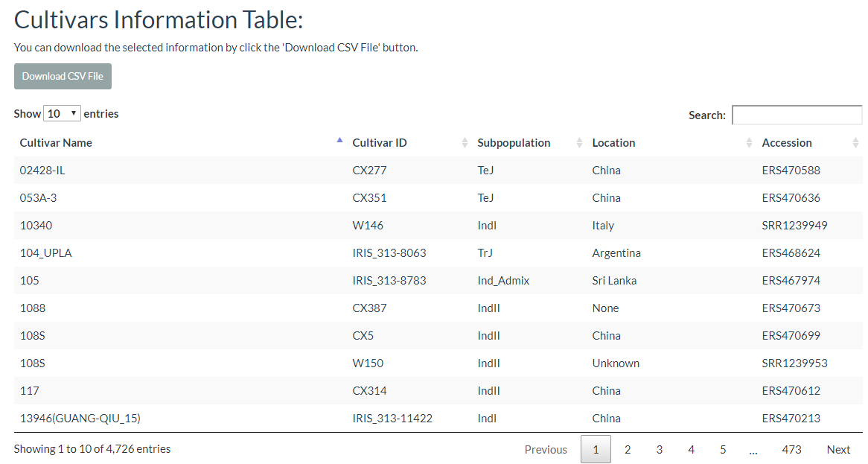Select the Location column header text
The image size is (868, 464).
click(x=613, y=143)
